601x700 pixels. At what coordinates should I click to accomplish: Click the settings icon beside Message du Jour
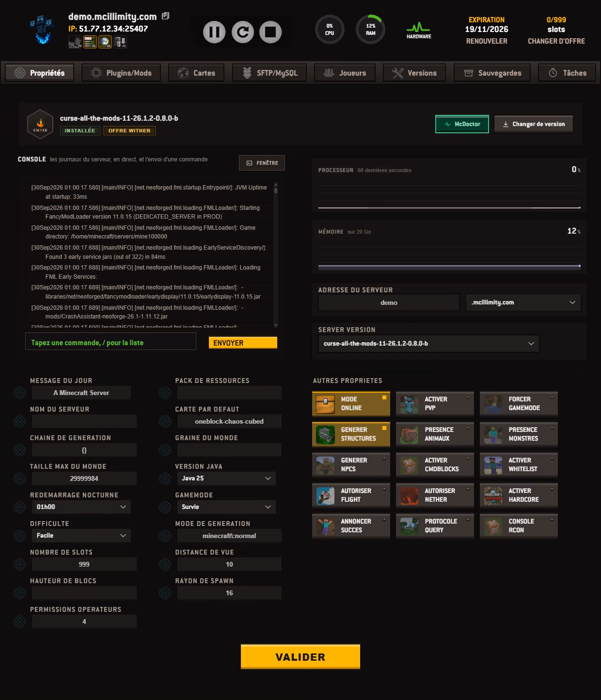click(x=19, y=393)
